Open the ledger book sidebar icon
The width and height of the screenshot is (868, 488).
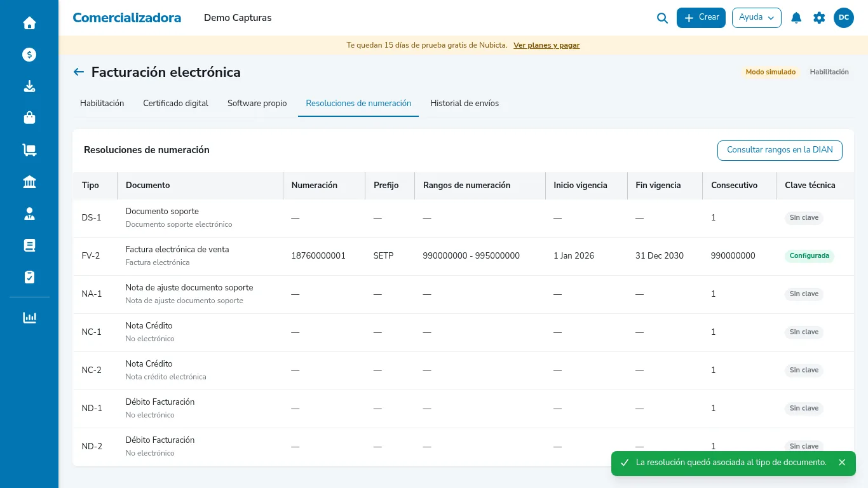pos(29,245)
